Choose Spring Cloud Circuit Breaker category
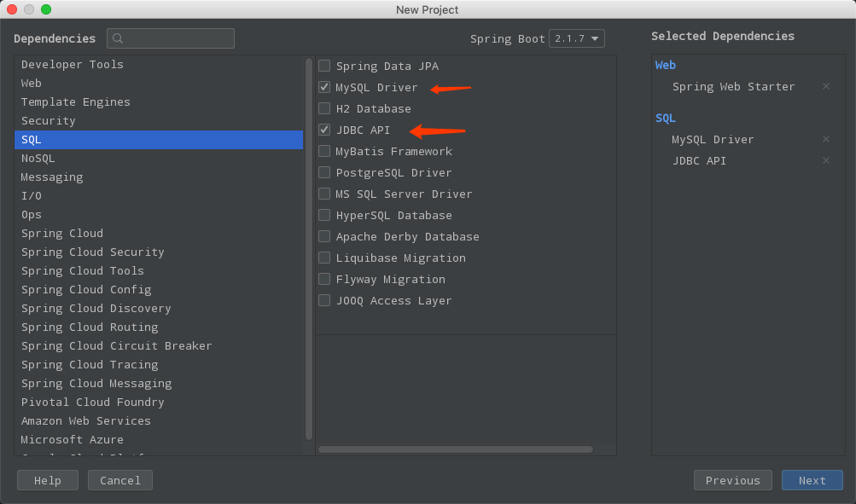The height and width of the screenshot is (504, 856). (159, 346)
